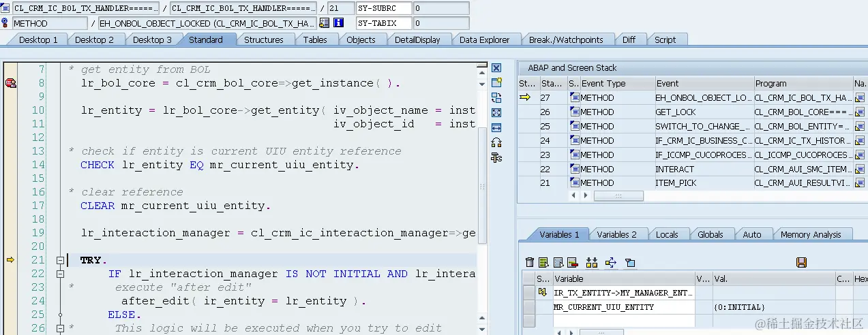Click the stack table horizontal scrollbar thumb
Screen dimensions: 868x335
coord(618,195)
